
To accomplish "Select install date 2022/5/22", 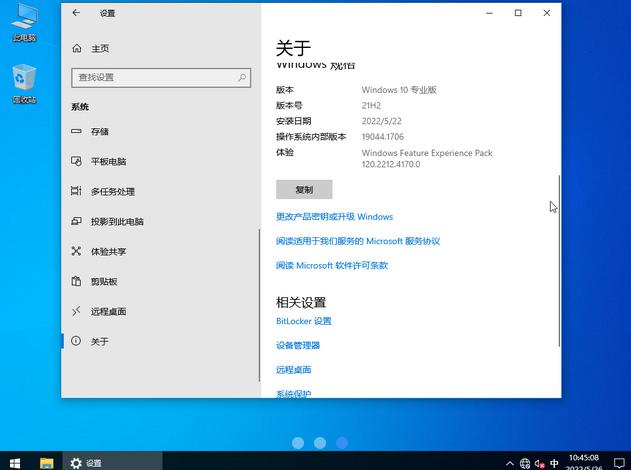I will tap(381, 121).
